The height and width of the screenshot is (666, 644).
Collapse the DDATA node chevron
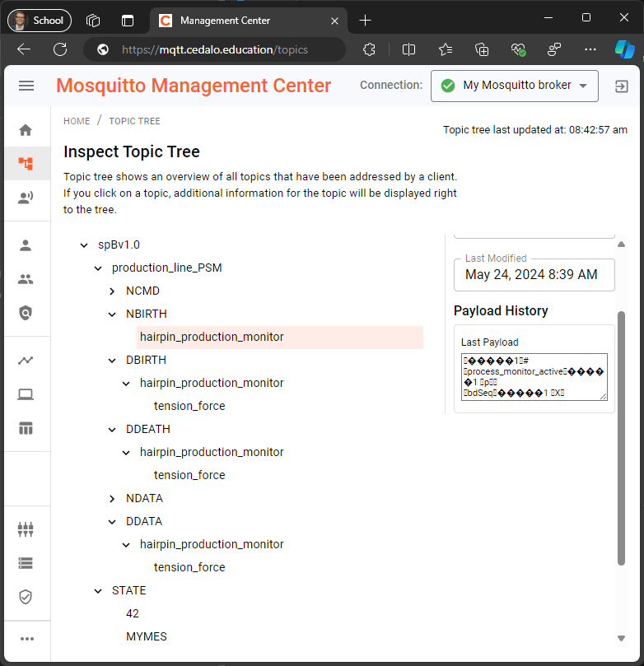(112, 522)
